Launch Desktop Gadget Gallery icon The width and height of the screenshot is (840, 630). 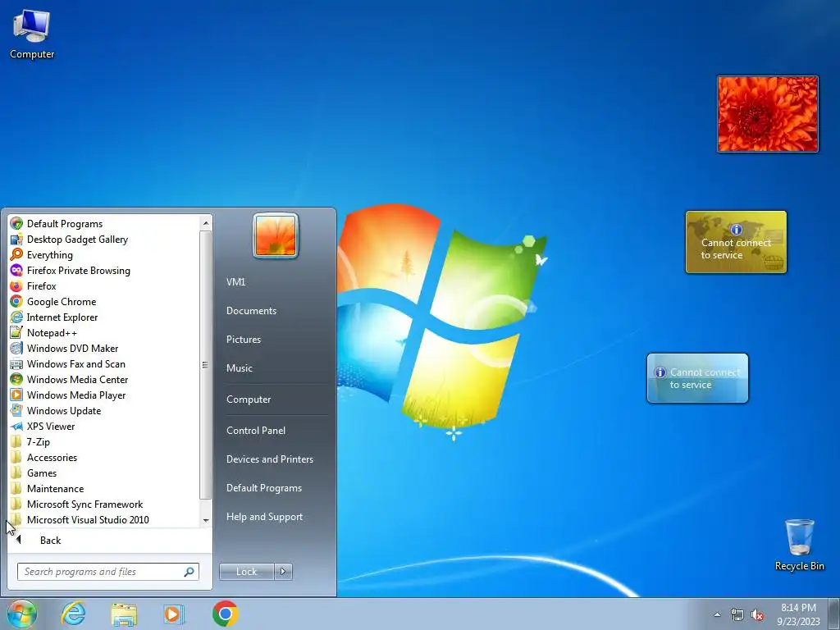click(x=16, y=239)
